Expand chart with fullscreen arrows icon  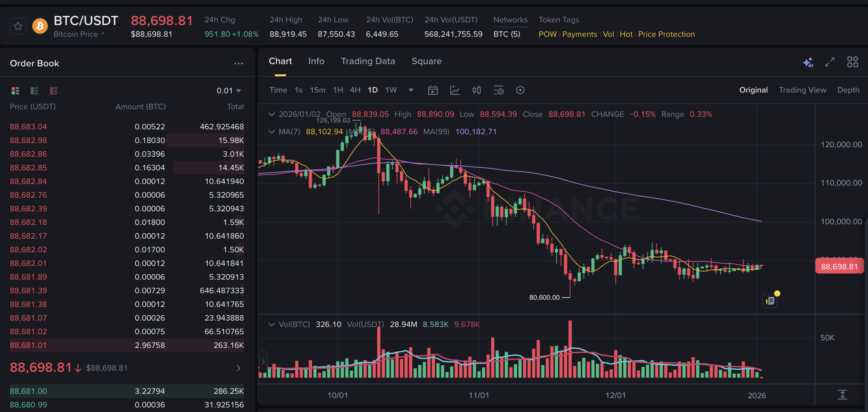click(x=830, y=62)
